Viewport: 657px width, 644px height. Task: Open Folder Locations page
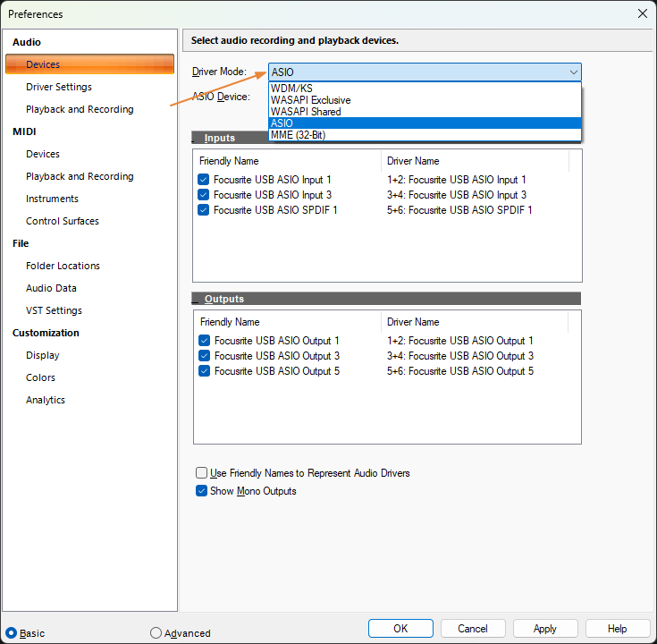(x=63, y=266)
